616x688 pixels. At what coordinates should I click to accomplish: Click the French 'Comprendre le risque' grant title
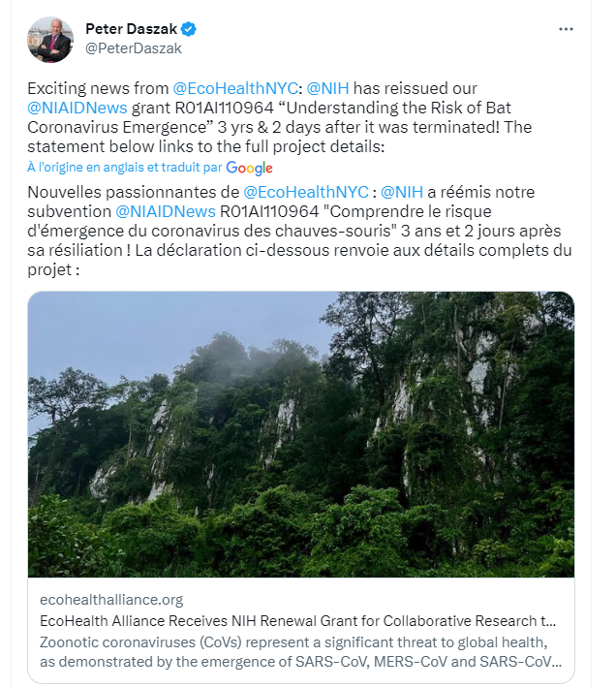pos(387,211)
